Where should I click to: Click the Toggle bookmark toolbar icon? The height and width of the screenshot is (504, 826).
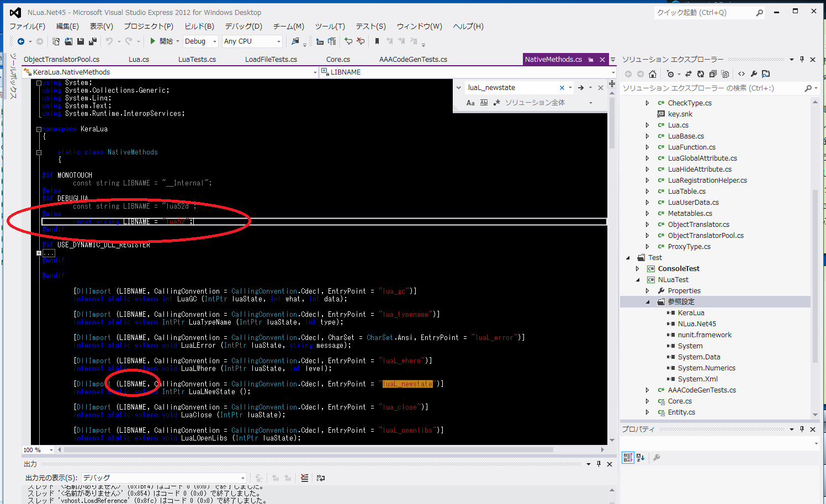point(377,41)
